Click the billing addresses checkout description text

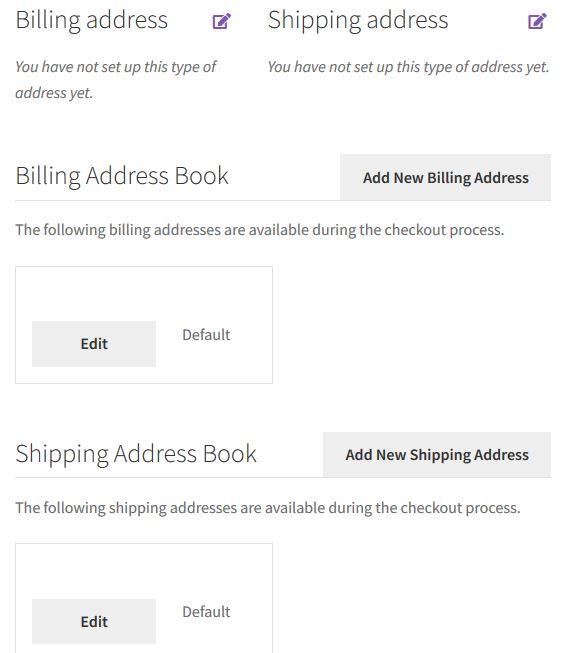tap(260, 230)
